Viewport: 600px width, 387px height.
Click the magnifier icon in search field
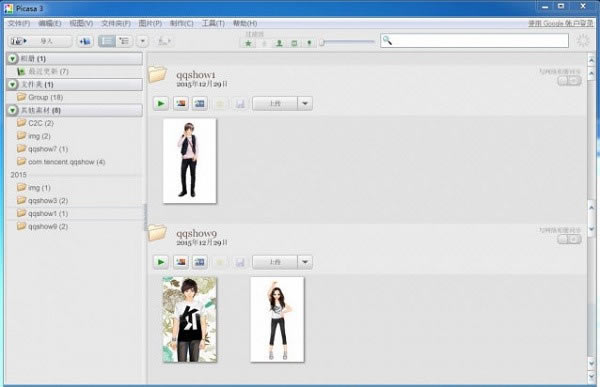[387, 40]
